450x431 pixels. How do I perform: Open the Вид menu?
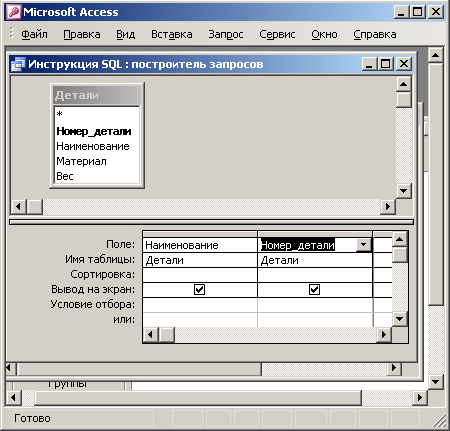click(125, 34)
